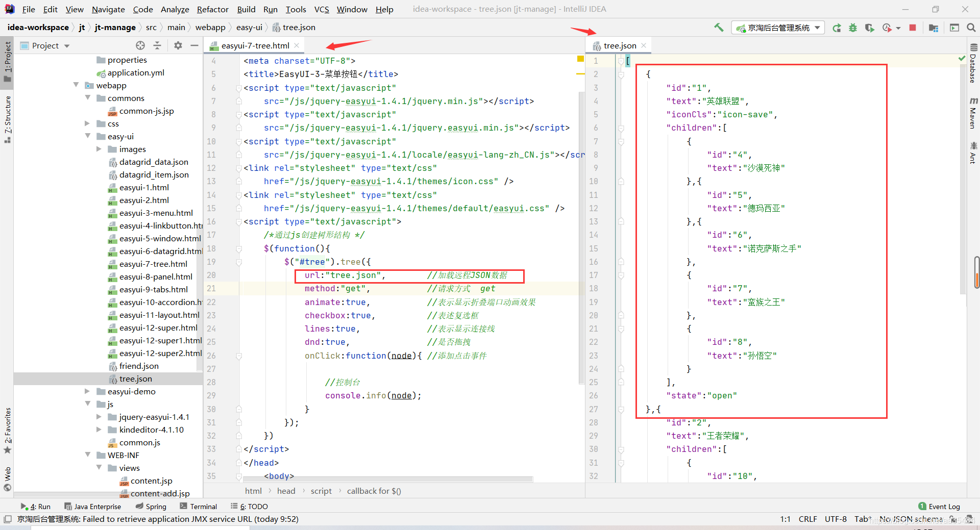Open Database tool window
980x530 pixels.
[973, 63]
